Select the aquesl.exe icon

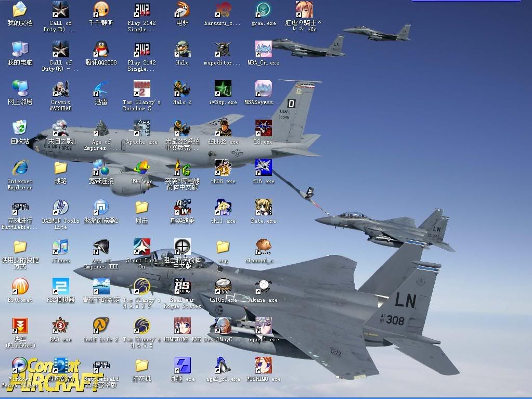click(264, 326)
